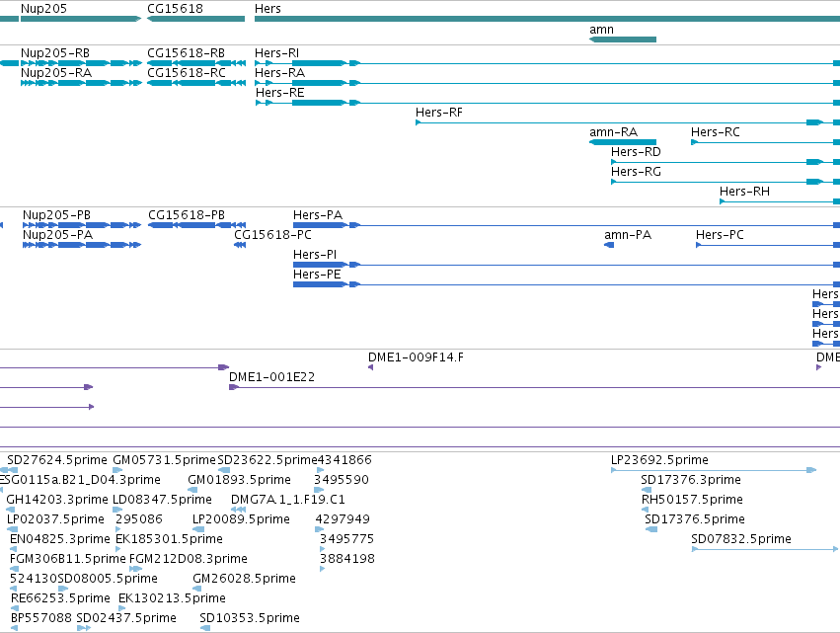
Task: Select the Hers-RG transcript label
Action: click(636, 172)
